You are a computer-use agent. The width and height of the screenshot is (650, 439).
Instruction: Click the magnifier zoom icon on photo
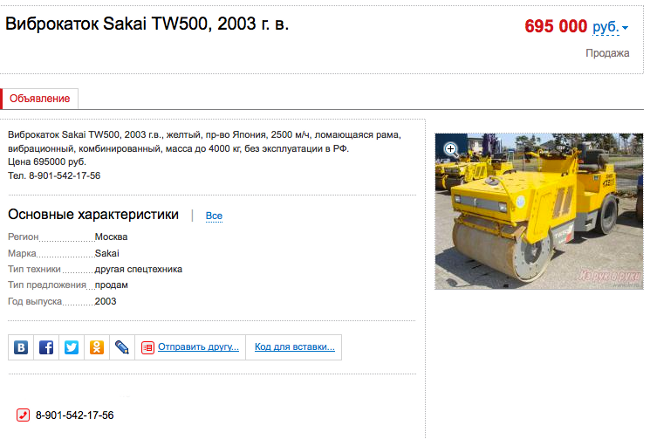pyautogui.click(x=451, y=149)
